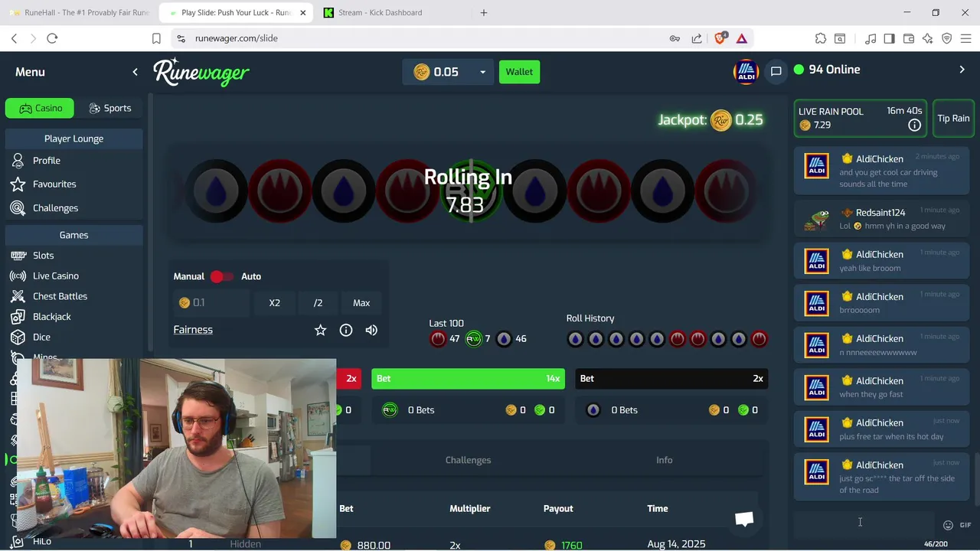This screenshot has width=980, height=551.
Task: Click the bet amount input field
Action: pyautogui.click(x=212, y=303)
